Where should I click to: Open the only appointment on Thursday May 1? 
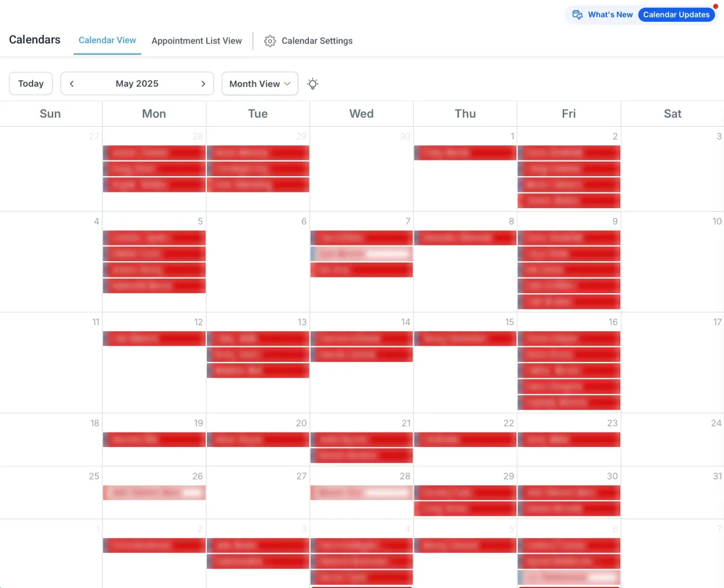pos(465,153)
